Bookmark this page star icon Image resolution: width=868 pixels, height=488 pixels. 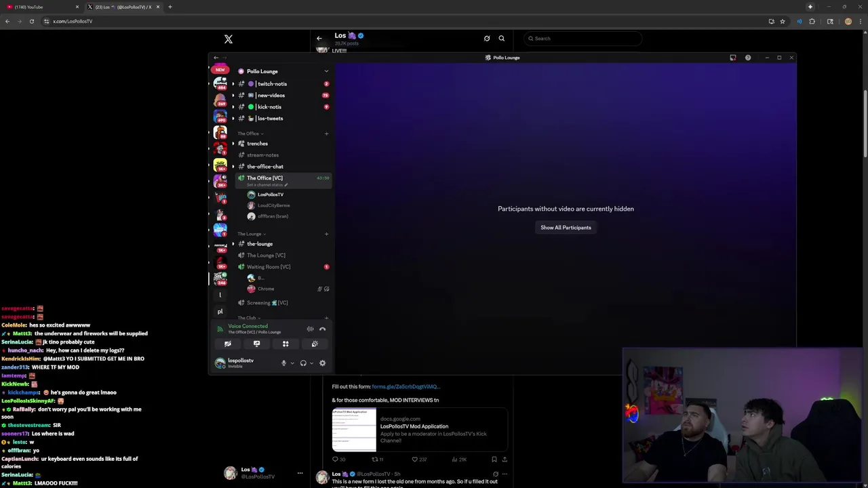coord(783,21)
